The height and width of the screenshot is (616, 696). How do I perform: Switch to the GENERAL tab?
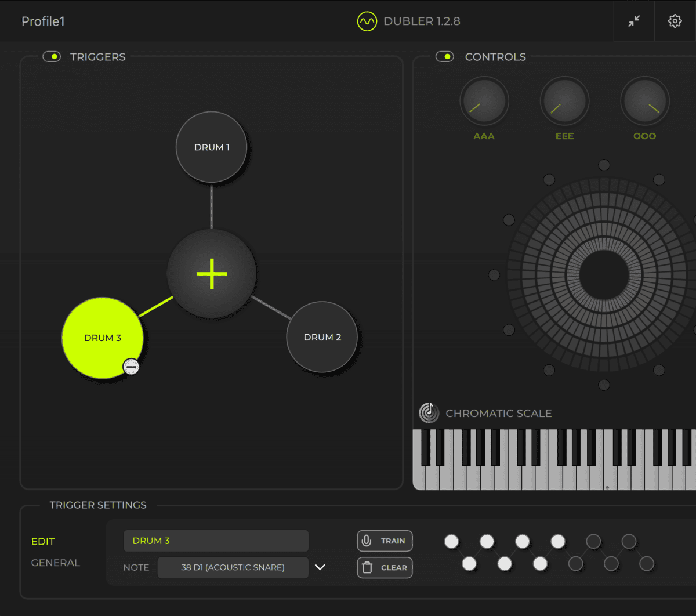tap(56, 563)
